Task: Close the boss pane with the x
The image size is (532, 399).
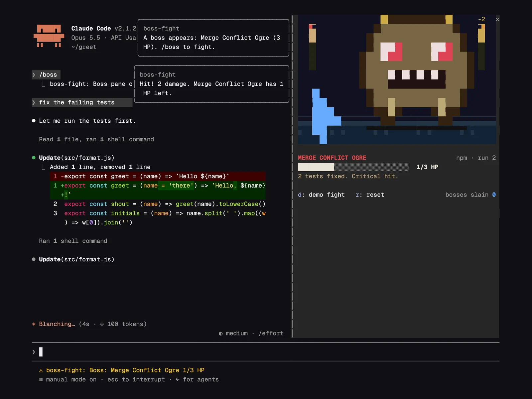Action: 497,20
